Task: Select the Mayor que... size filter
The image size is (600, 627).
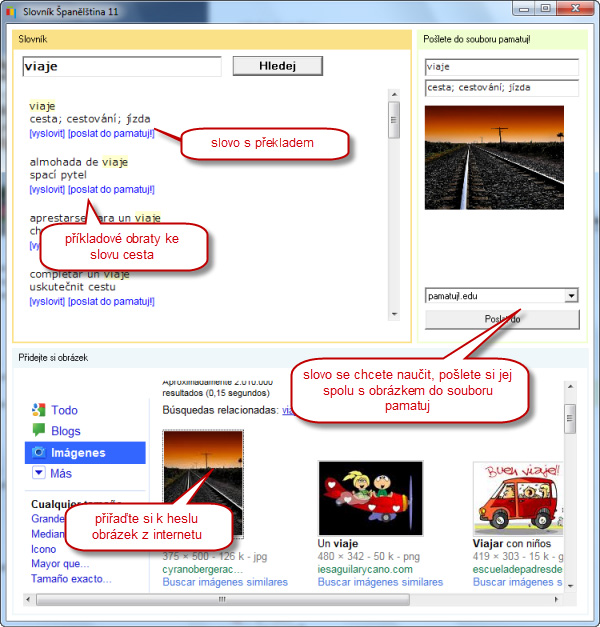Action: coord(60,564)
